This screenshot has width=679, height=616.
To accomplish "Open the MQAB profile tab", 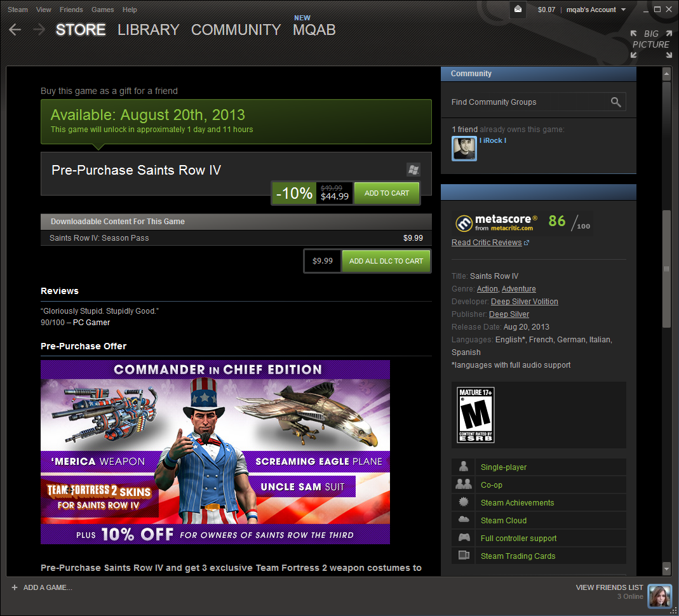I will pyautogui.click(x=314, y=30).
